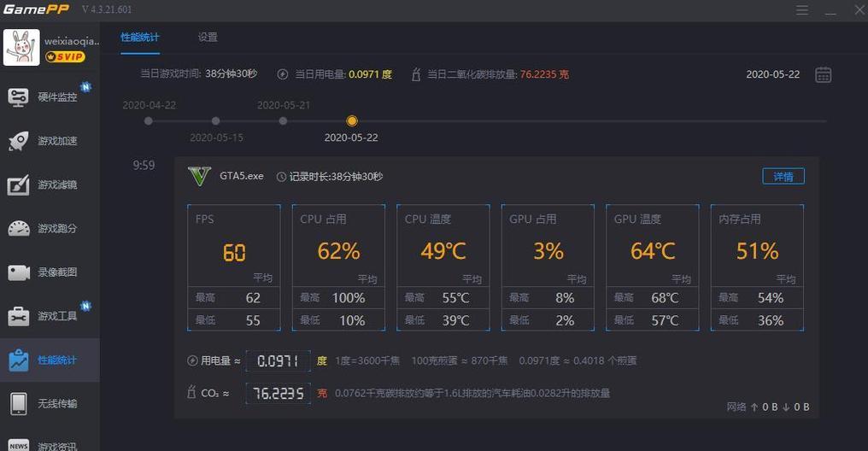
Task: Select the highlighted 2020-05-22 timeline point
Action: tap(351, 121)
